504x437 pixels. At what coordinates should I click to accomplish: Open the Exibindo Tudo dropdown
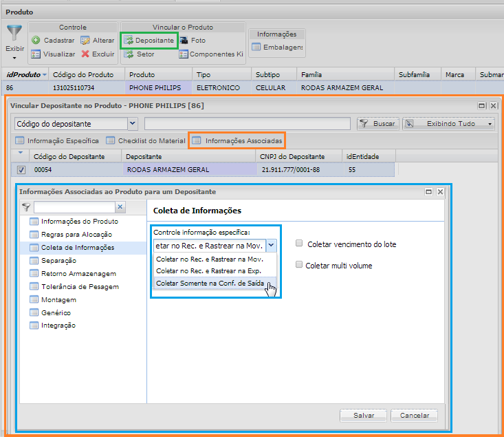point(448,124)
